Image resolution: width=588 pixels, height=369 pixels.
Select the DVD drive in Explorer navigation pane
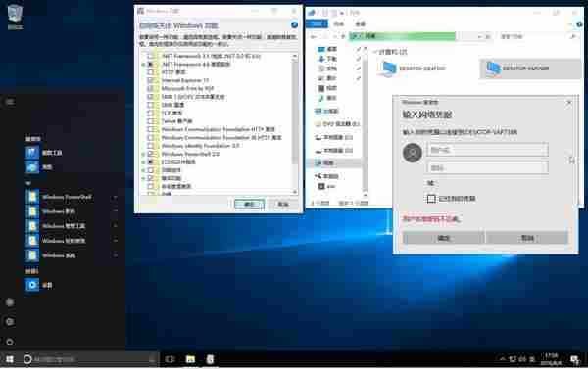tap(338, 124)
